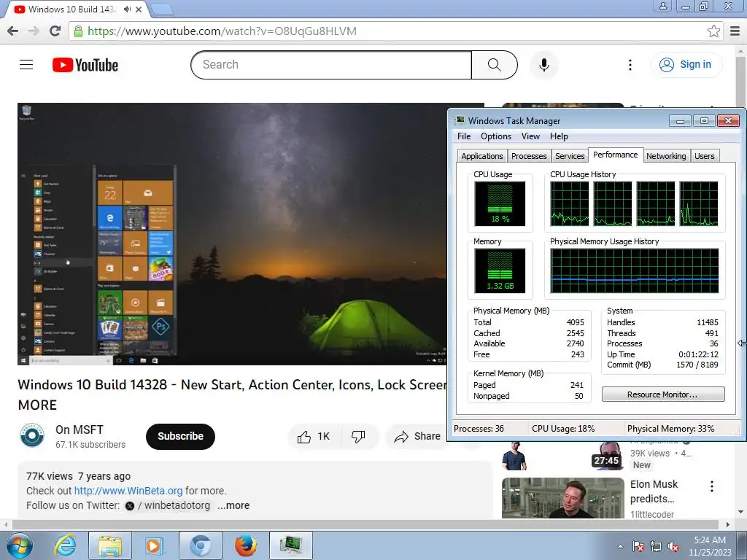This screenshot has width=747, height=560.
Task: Click the network tray icon
Action: coord(656,547)
